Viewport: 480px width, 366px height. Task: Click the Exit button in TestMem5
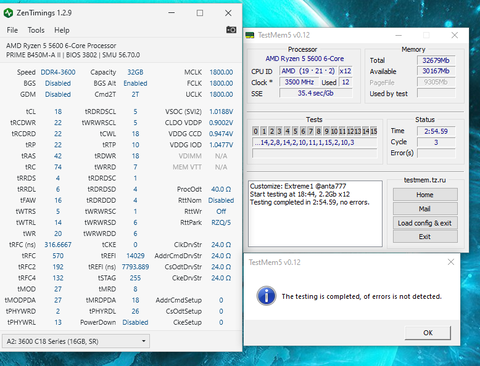(425, 237)
